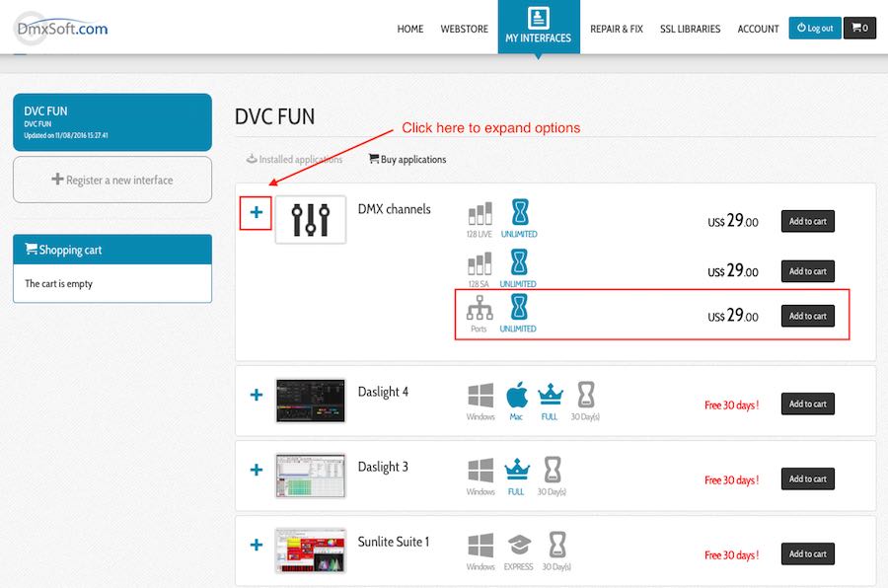Click the Sunlite Suite 1 product name
888x588 pixels.
(x=394, y=542)
